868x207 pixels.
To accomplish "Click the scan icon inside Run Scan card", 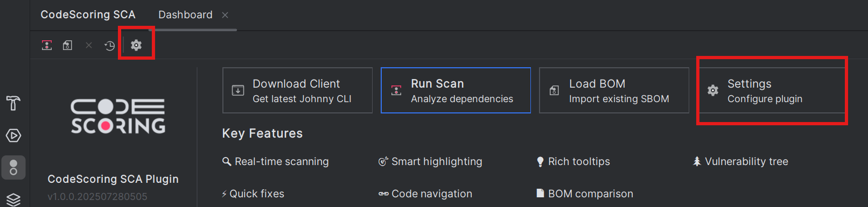I will 396,90.
